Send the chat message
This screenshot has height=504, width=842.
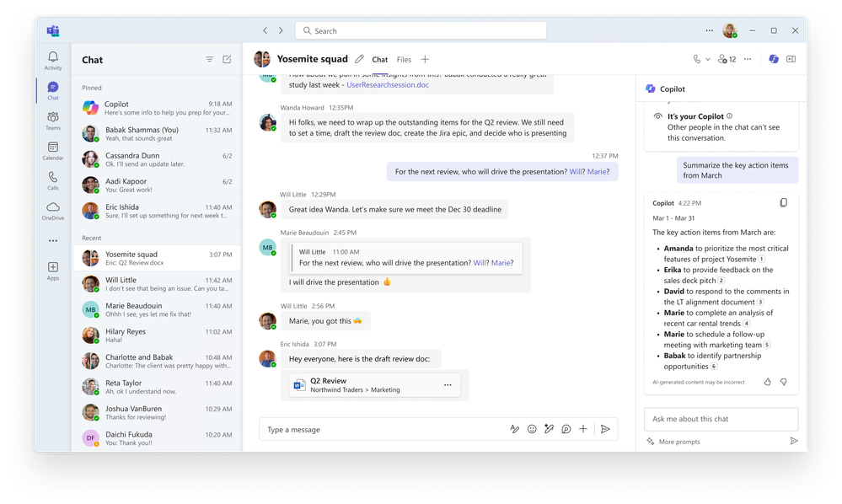click(605, 429)
